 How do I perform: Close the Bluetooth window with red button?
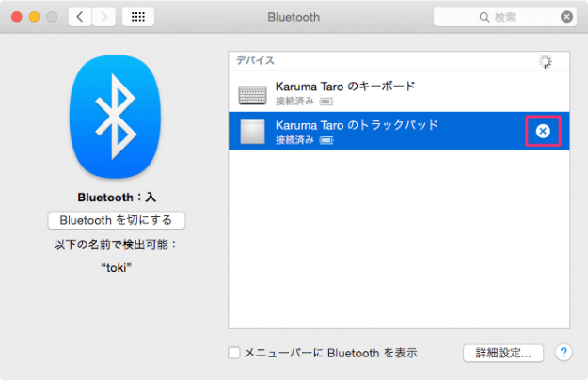pos(13,17)
